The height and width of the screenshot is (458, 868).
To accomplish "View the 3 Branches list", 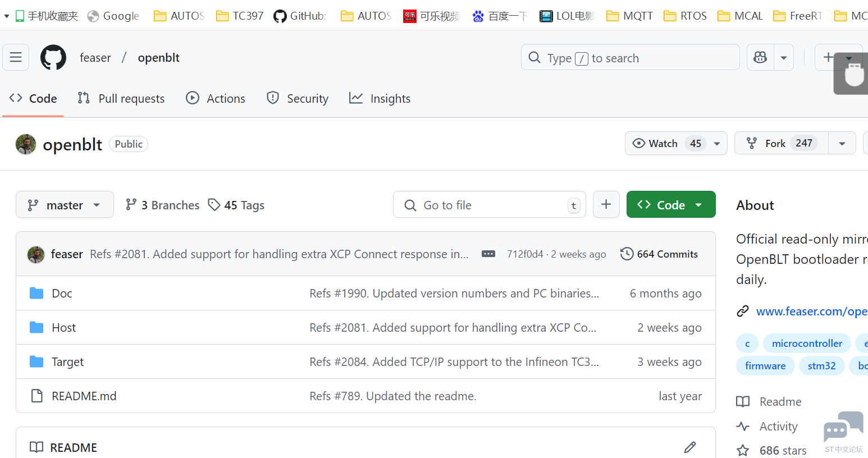I will pyautogui.click(x=162, y=205).
